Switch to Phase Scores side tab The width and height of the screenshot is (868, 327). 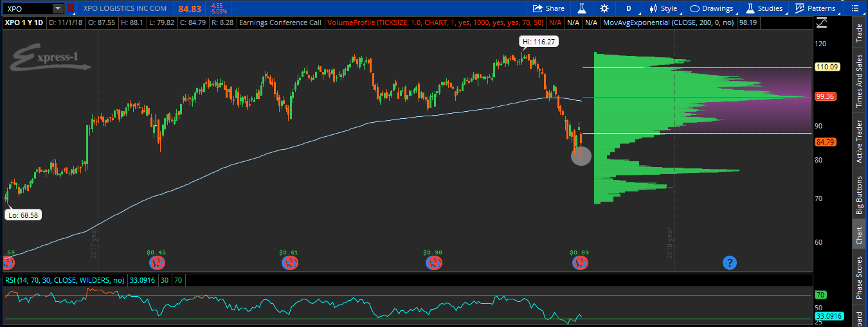(x=858, y=278)
